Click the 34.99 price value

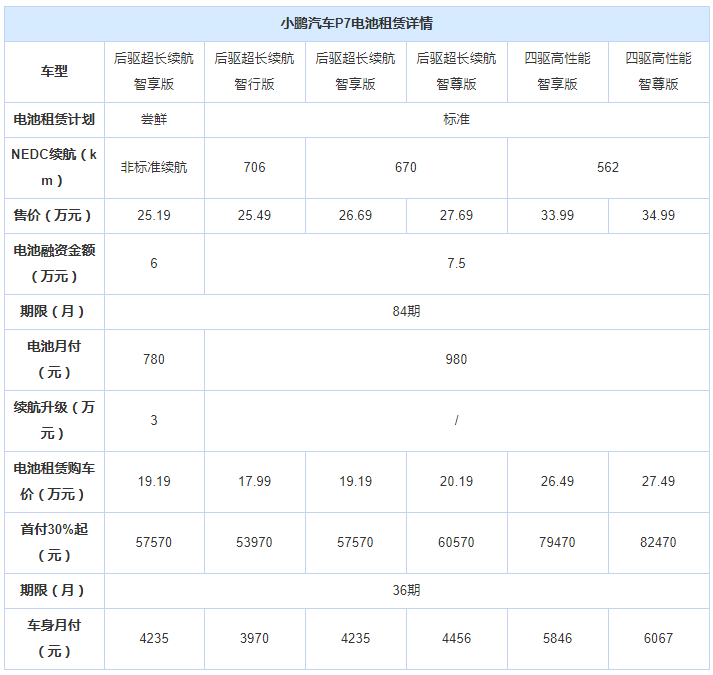click(658, 215)
